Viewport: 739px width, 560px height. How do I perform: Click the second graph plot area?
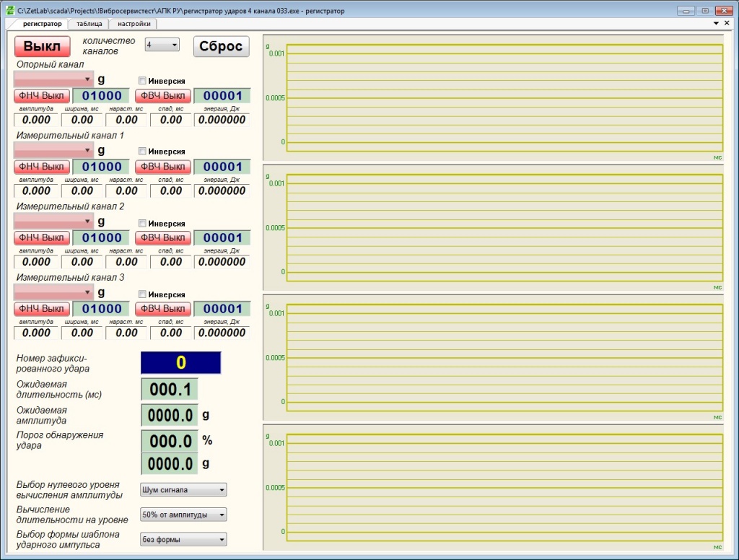(504, 228)
